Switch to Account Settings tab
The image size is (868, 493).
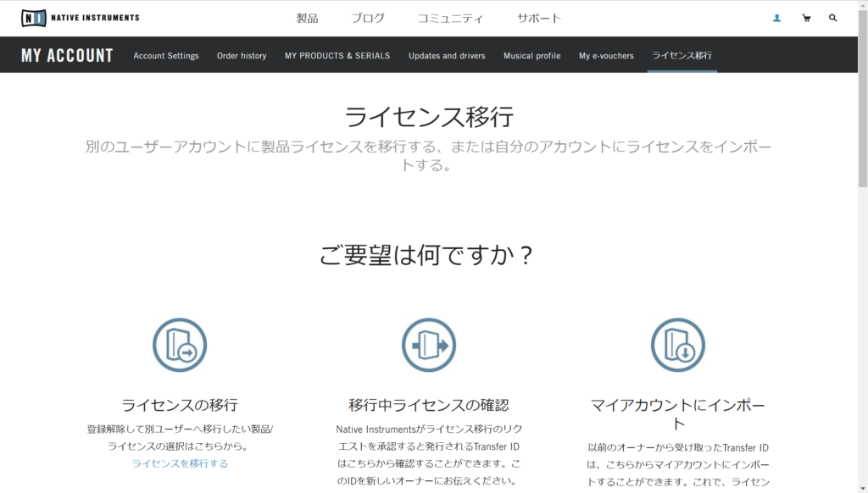[x=166, y=56]
